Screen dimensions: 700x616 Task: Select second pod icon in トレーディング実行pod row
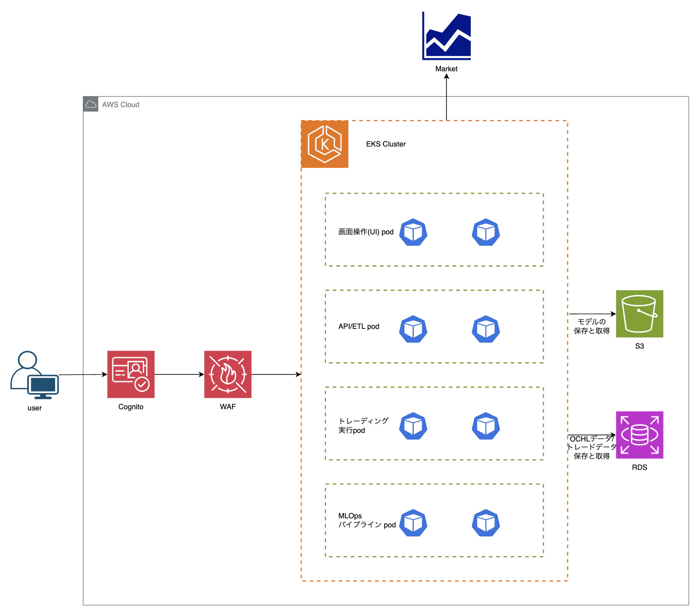[x=486, y=426]
